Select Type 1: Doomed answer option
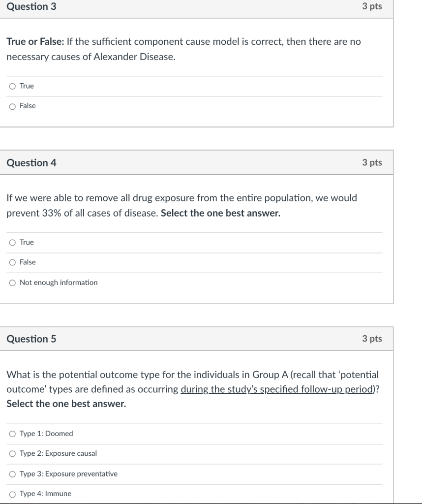The width and height of the screenshot is (422, 504). point(12,434)
